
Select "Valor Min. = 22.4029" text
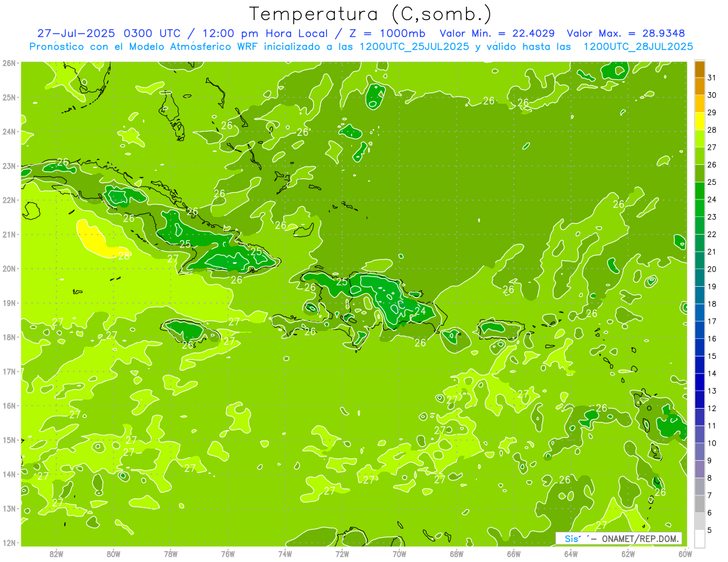[x=497, y=33]
